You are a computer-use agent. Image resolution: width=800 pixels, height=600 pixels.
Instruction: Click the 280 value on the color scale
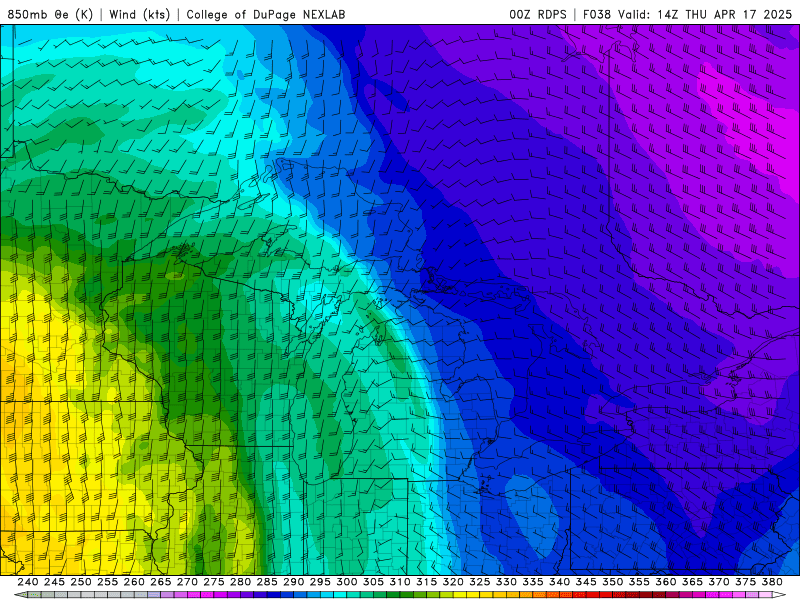click(240, 582)
